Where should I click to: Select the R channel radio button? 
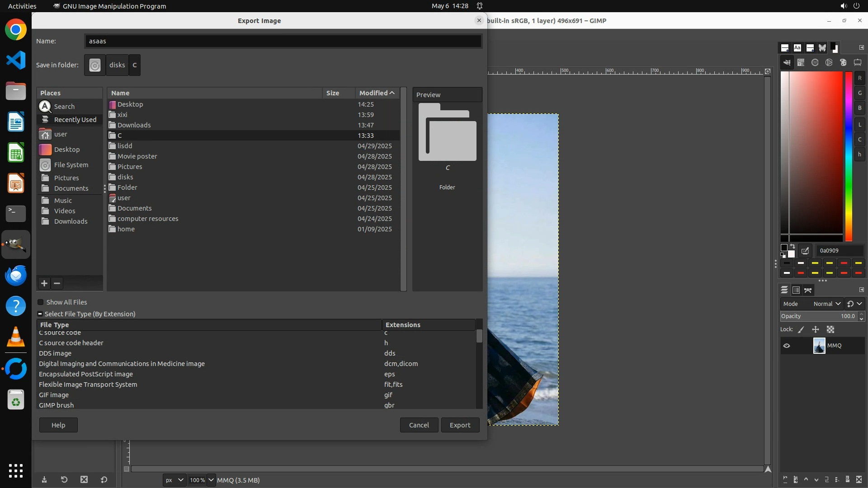[859, 78]
